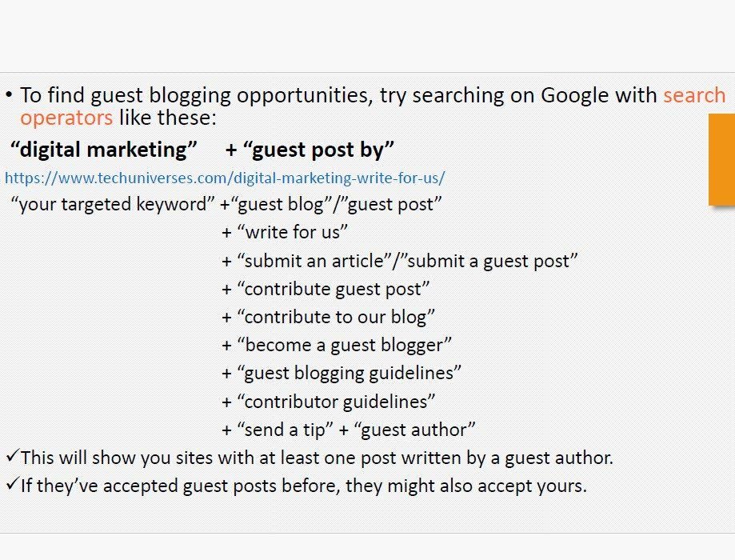
Task: Click the bullet point before "To find guest blogging"
Action: coord(9,94)
